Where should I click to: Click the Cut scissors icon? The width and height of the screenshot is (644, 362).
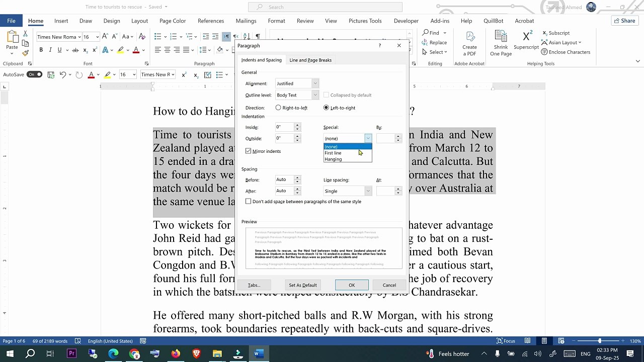click(x=25, y=33)
